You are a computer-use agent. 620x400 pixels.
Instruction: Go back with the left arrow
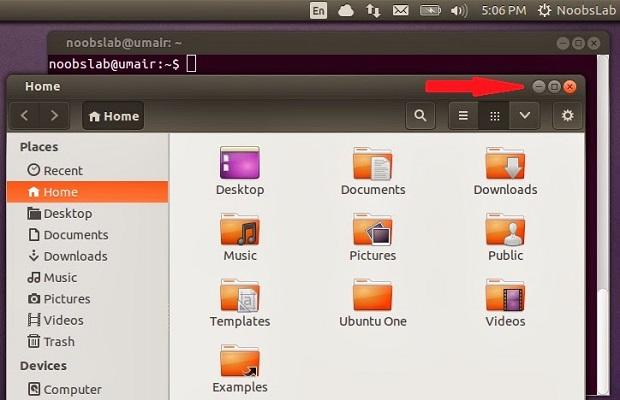25,115
